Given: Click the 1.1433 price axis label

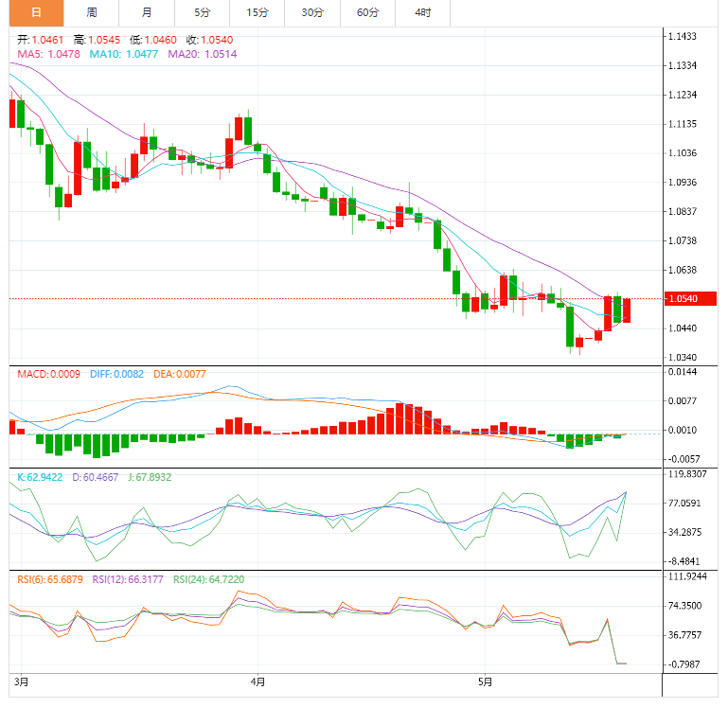Looking at the screenshot, I should pos(683,36).
